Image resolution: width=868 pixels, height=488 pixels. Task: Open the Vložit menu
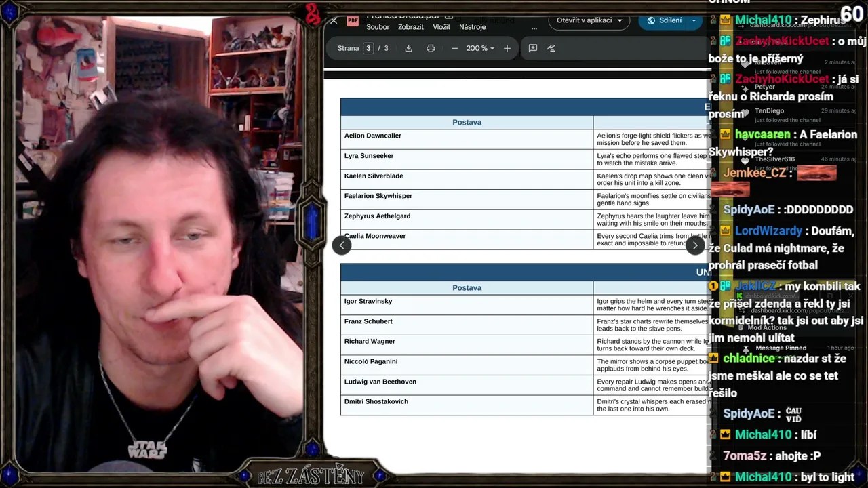(441, 27)
